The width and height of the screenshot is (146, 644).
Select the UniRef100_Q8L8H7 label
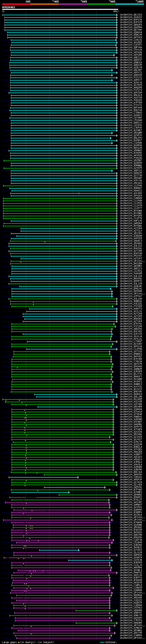pos(131,70)
